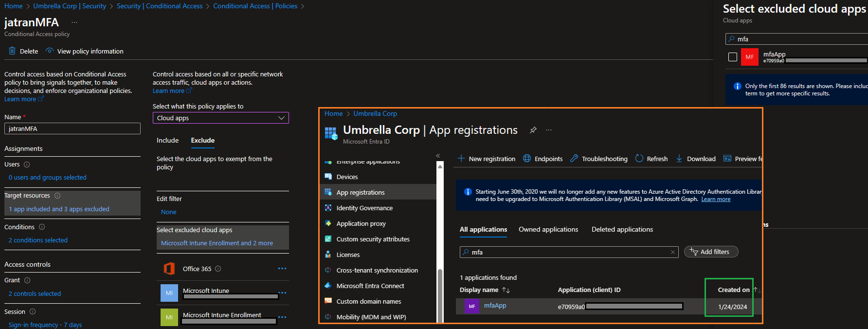The width and height of the screenshot is (868, 329).
Task: Open more options for Microsoft Intune row
Action: point(282,293)
